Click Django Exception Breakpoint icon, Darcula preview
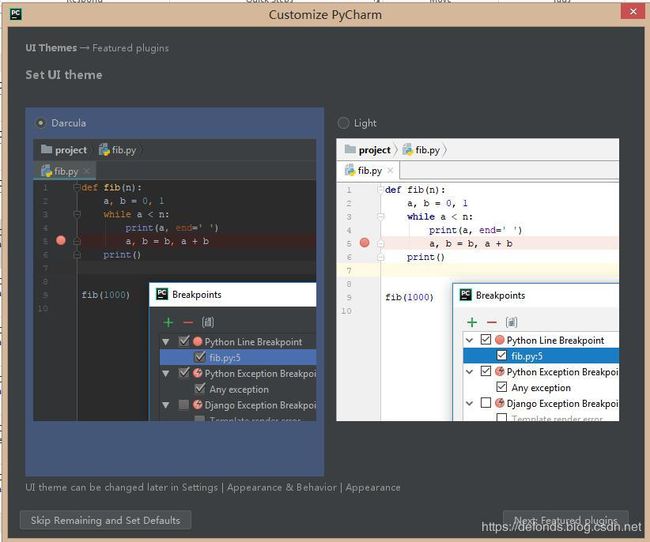Viewport: 650px width, 542px height. click(198, 405)
